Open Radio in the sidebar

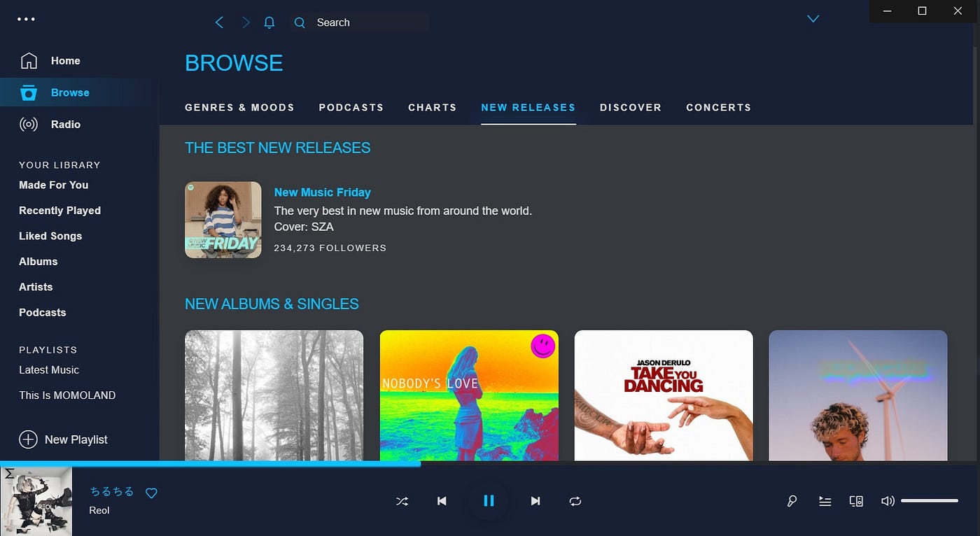tap(66, 125)
